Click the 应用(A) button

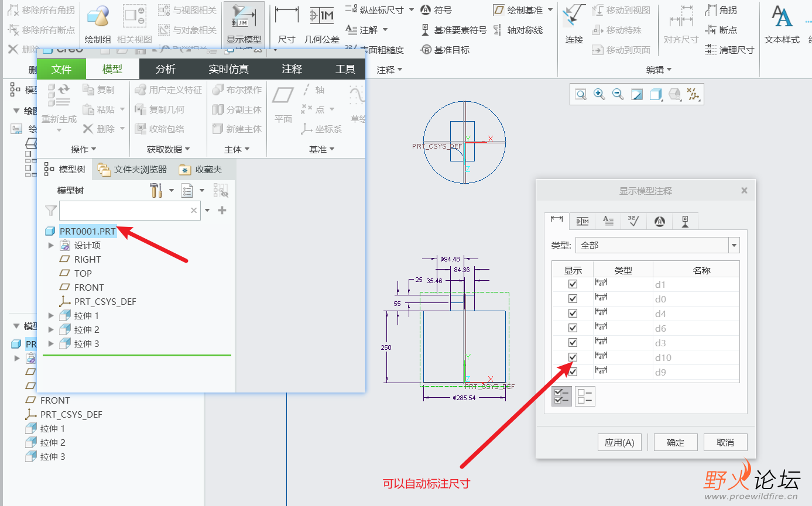619,442
